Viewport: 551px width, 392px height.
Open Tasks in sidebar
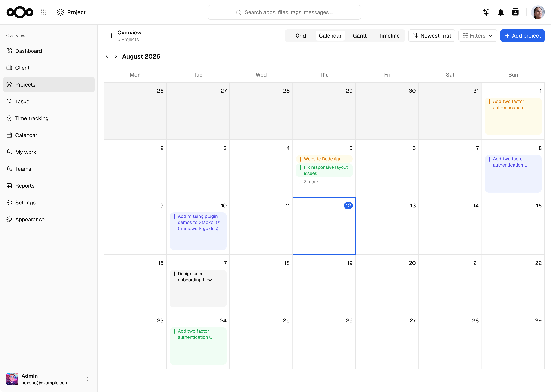(x=49, y=102)
